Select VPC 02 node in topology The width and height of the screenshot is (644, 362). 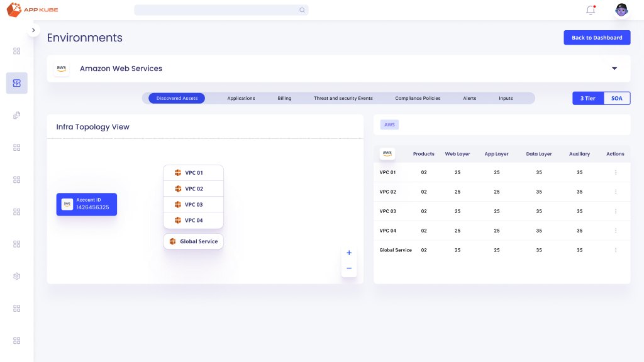coord(194,189)
